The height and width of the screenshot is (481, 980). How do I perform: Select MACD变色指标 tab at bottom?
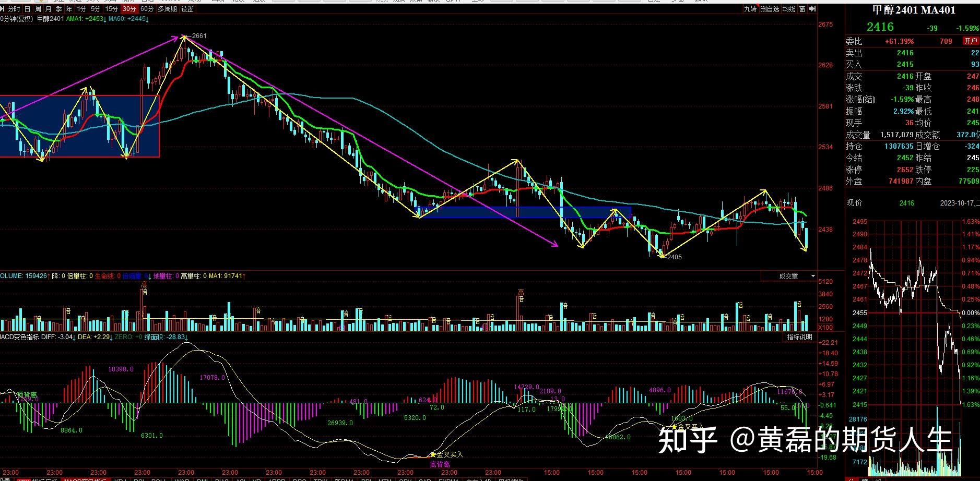(x=86, y=478)
